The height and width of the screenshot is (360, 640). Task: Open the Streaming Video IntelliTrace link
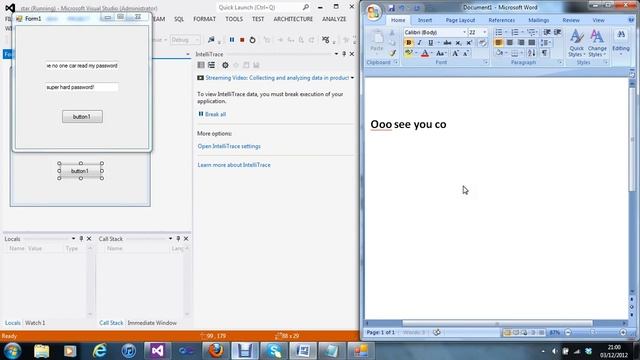[277, 78]
